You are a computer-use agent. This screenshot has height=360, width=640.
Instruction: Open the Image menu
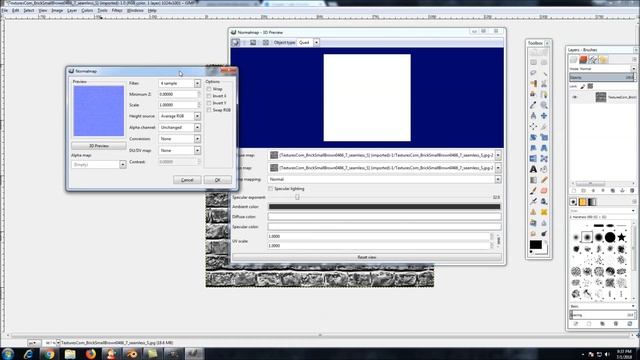click(x=57, y=10)
